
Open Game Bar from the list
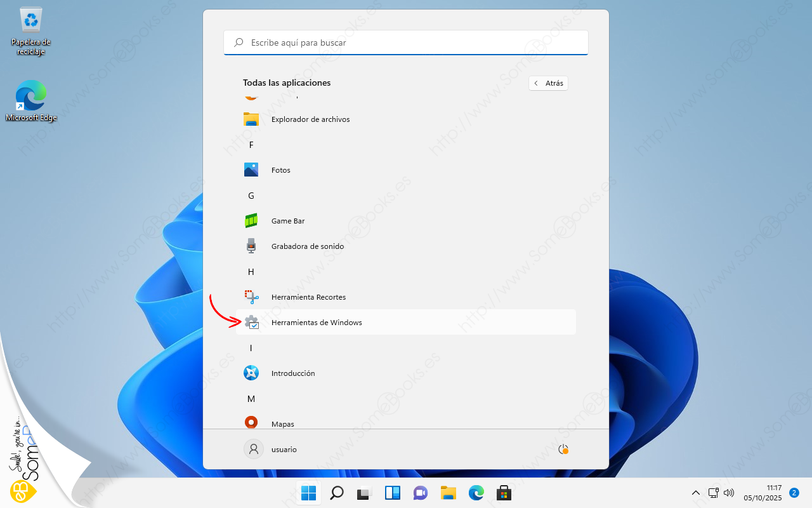pyautogui.click(x=287, y=221)
